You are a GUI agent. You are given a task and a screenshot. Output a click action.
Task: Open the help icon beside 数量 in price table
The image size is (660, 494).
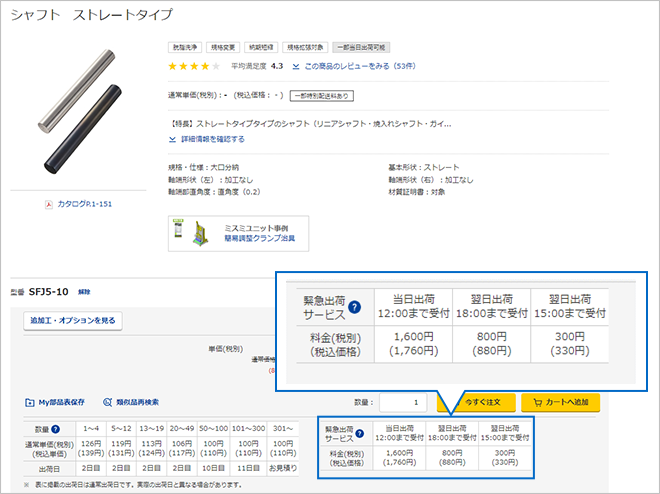[55, 429]
